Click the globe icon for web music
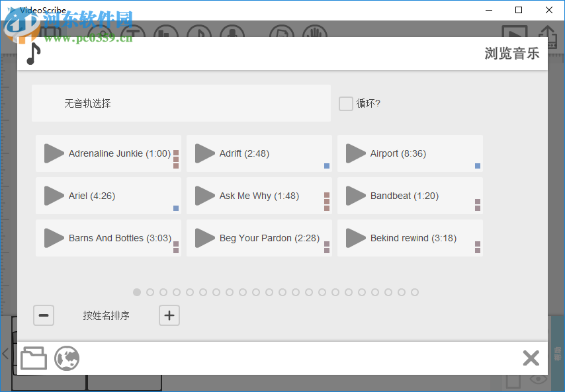 pyautogui.click(x=67, y=358)
